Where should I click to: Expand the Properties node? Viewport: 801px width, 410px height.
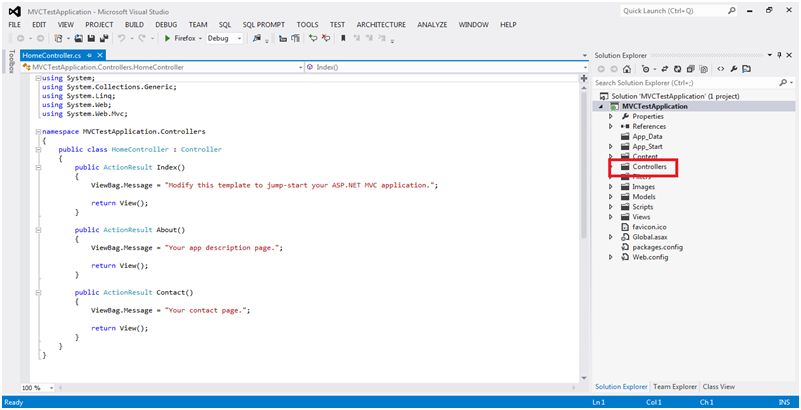point(610,116)
